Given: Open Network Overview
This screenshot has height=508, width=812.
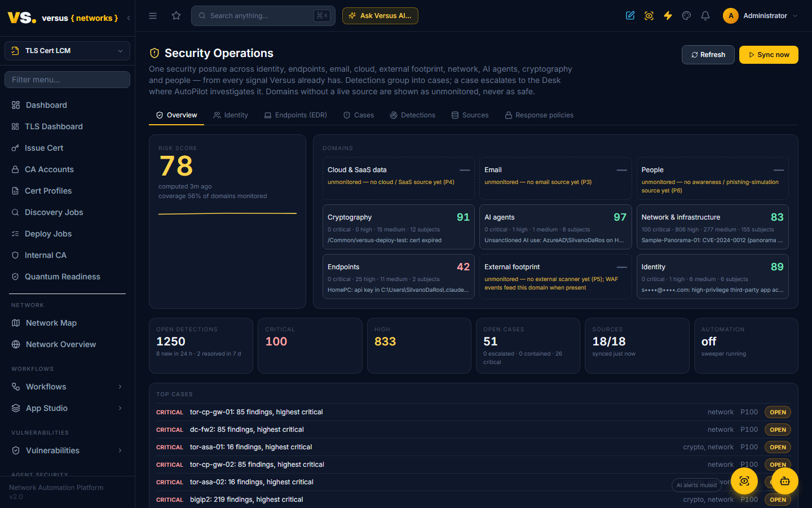Looking at the screenshot, I should point(67,344).
